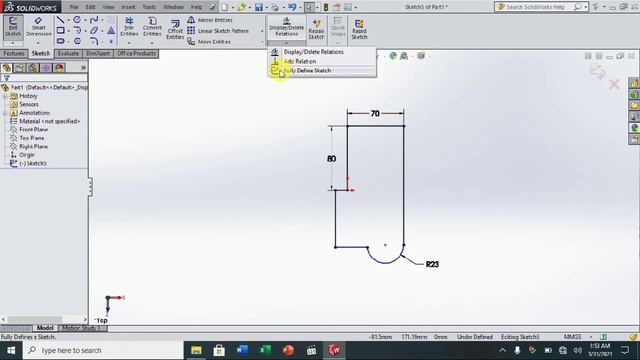Switch to the Office Products tab
Viewport: 640px width, 360px height.
(136, 53)
